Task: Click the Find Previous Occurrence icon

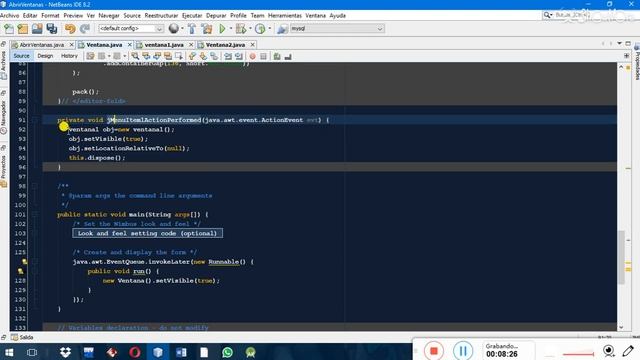Action: [x=146, y=56]
